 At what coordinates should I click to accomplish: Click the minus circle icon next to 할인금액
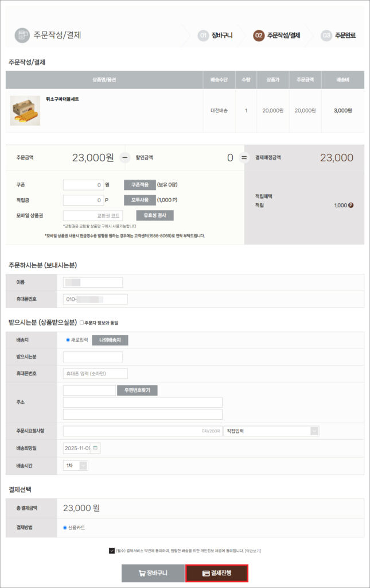125,157
